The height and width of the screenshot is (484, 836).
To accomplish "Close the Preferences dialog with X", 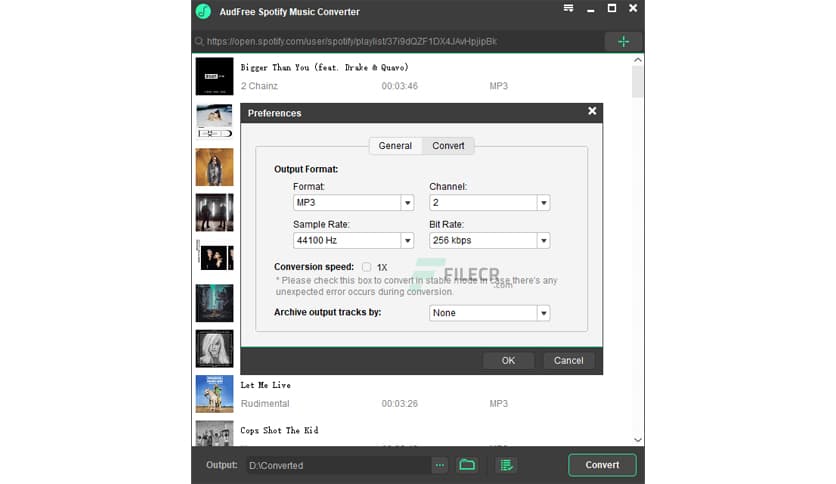I will pos(592,111).
